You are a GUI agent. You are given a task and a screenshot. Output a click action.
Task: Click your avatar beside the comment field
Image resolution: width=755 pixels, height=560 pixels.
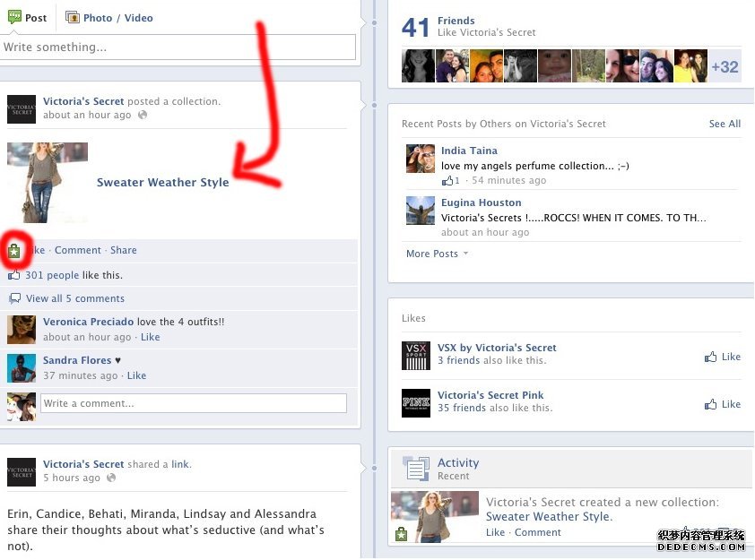point(22,407)
